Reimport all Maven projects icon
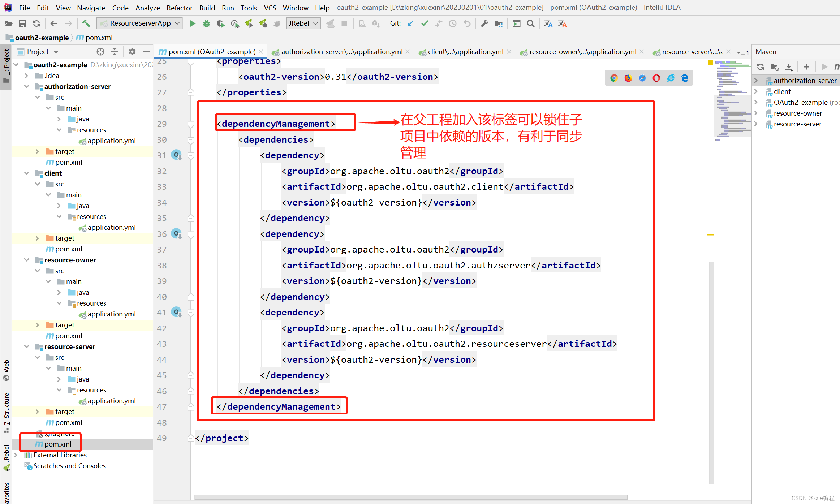 761,67
